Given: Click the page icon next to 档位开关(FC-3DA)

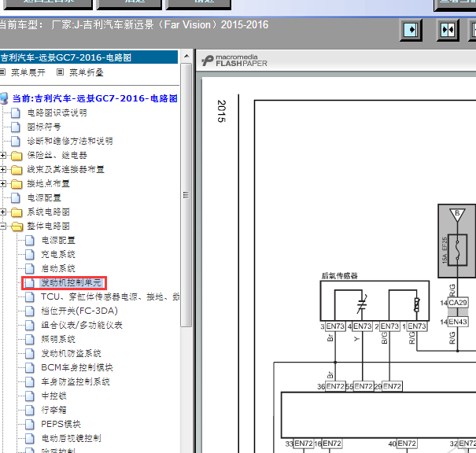Looking at the screenshot, I should point(30,311).
